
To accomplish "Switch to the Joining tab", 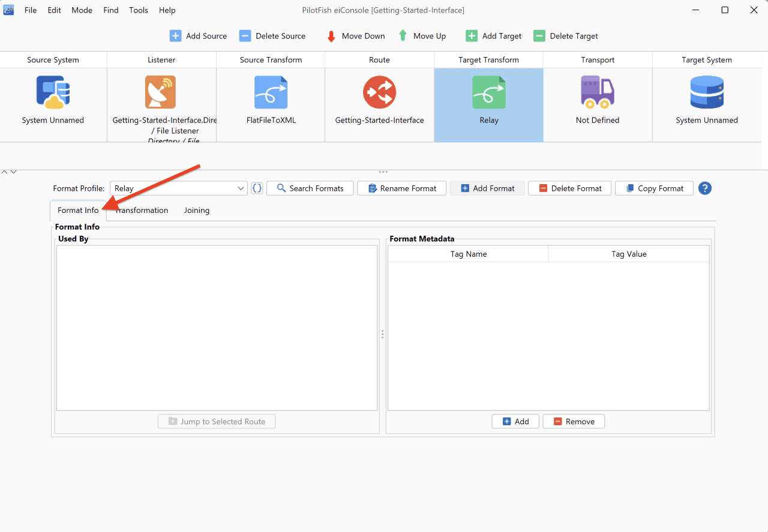I will point(197,210).
